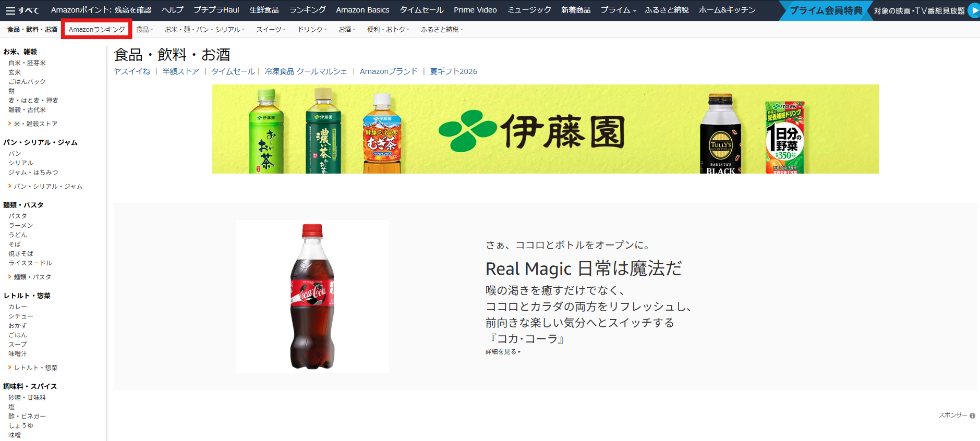Open 麦・はと麦・押麦 category
Screen dimensions: 980x441
click(x=33, y=101)
